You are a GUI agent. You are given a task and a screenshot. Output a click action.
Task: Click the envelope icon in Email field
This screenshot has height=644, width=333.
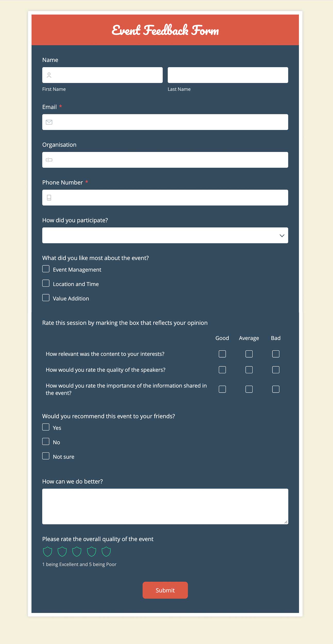(x=49, y=122)
